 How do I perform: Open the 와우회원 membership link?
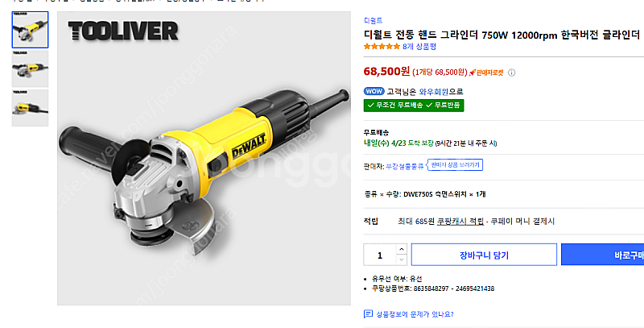pyautogui.click(x=434, y=91)
